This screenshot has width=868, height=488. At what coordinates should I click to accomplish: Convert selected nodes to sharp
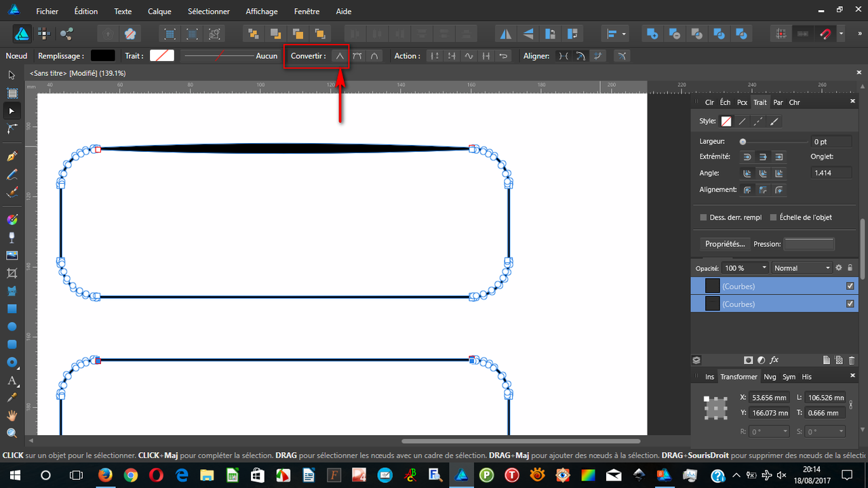pyautogui.click(x=339, y=56)
